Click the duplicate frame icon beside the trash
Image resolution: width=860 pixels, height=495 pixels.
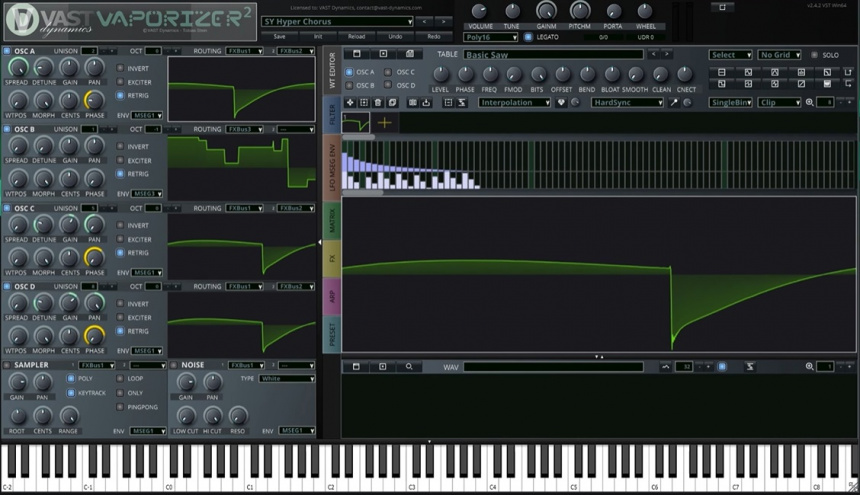[392, 103]
